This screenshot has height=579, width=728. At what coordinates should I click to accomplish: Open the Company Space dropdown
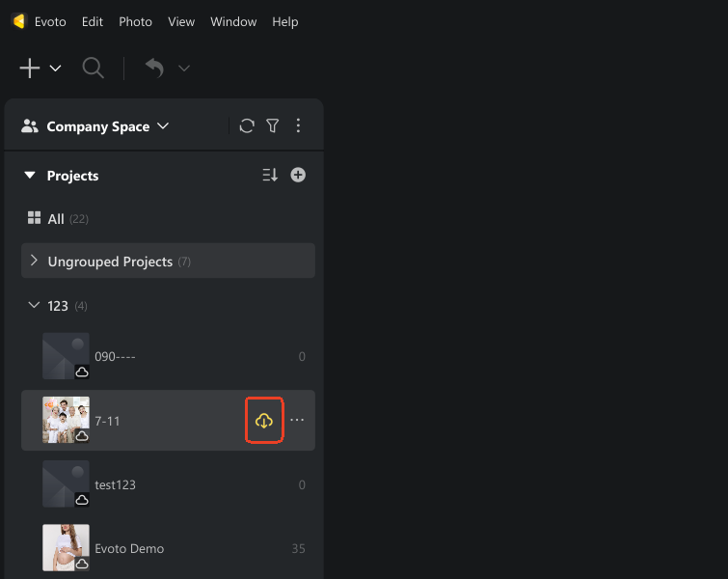tap(163, 125)
